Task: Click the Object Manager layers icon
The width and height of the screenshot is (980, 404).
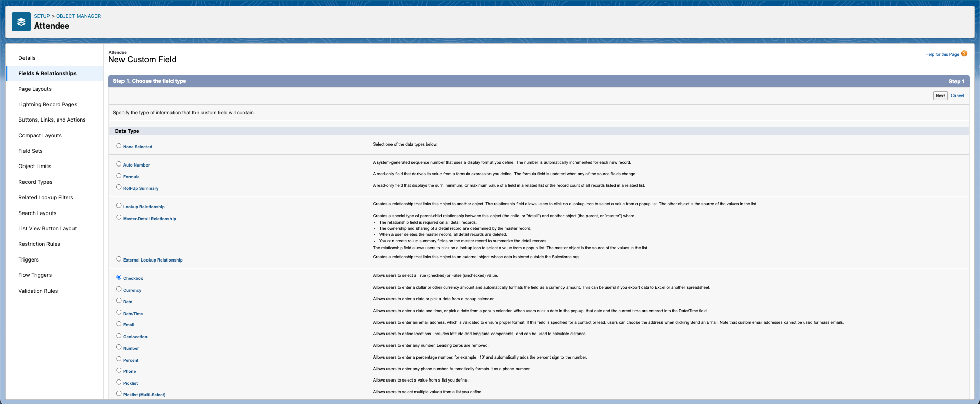Action: coord(21,22)
